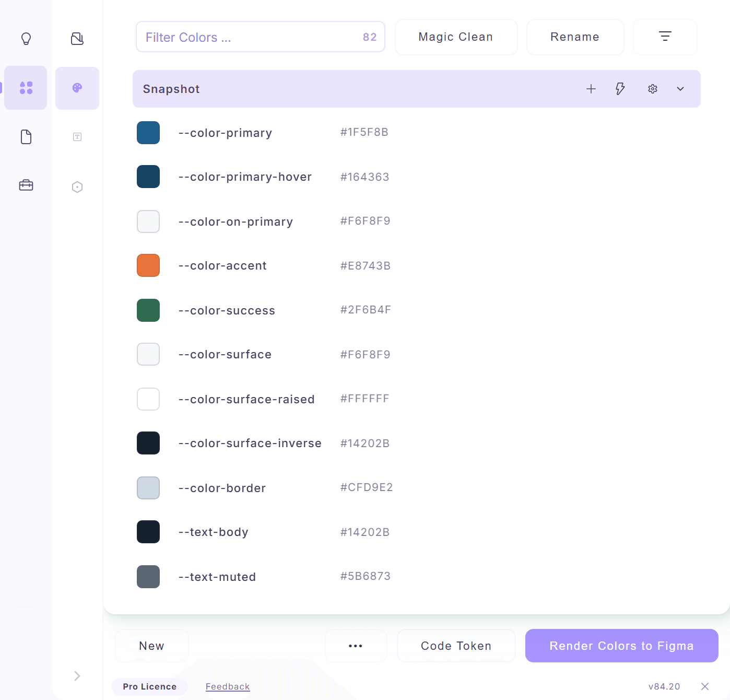Select the --color-primary-hover name label
Screen dimensions: 730x700
pyautogui.click(x=245, y=177)
